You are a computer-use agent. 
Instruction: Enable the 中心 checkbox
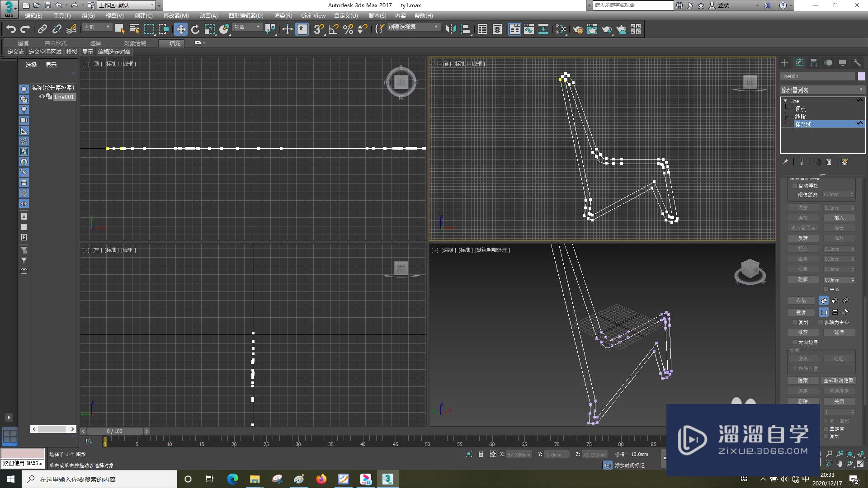[826, 289]
